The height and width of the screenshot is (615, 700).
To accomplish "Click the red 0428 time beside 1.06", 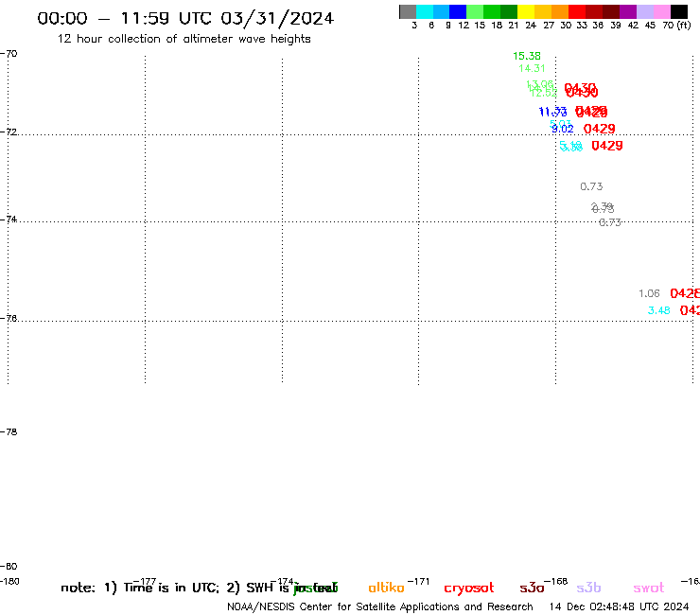I will (x=685, y=293).
